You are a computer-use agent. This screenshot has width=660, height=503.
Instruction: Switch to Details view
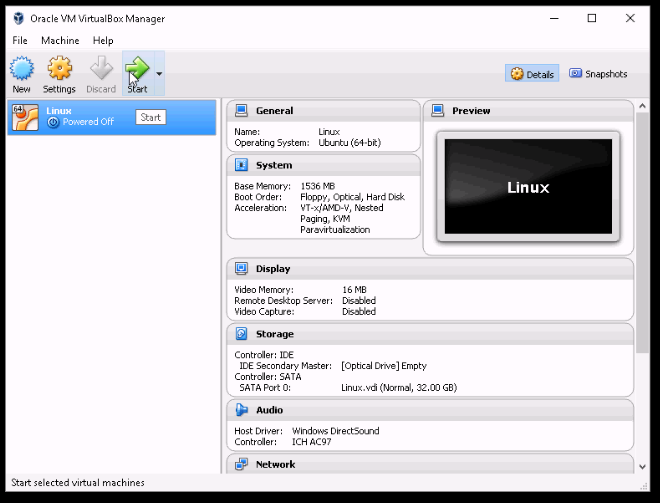click(x=532, y=74)
